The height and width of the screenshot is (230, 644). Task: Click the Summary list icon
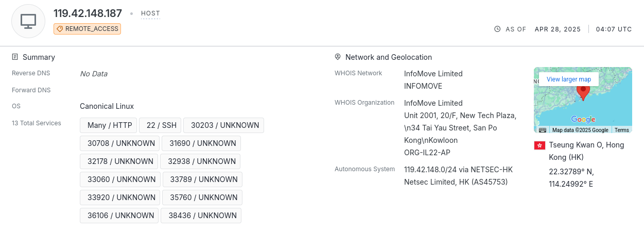(15, 57)
